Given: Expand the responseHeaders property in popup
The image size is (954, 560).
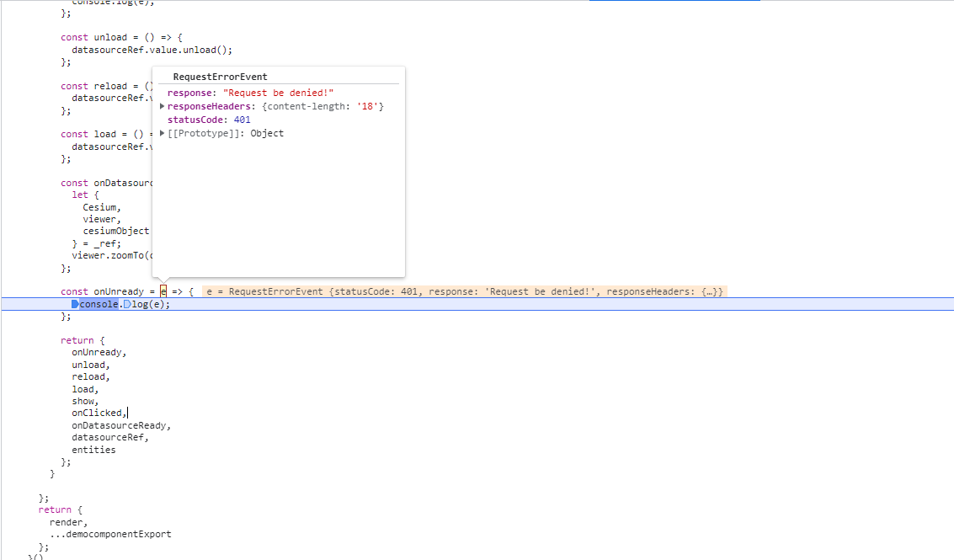Looking at the screenshot, I should coord(162,106).
